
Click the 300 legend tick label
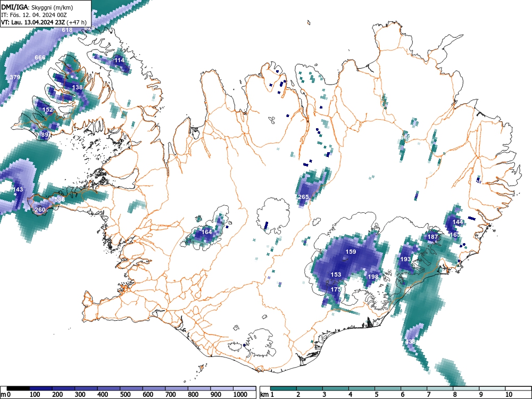point(80,395)
